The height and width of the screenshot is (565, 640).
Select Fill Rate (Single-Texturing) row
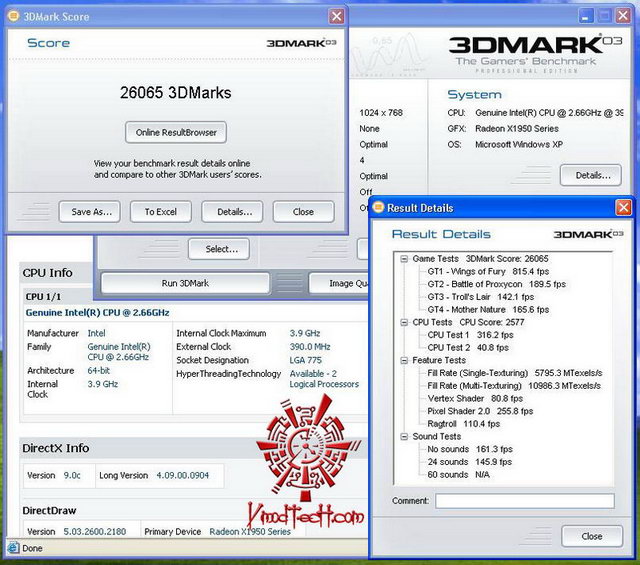(515, 373)
